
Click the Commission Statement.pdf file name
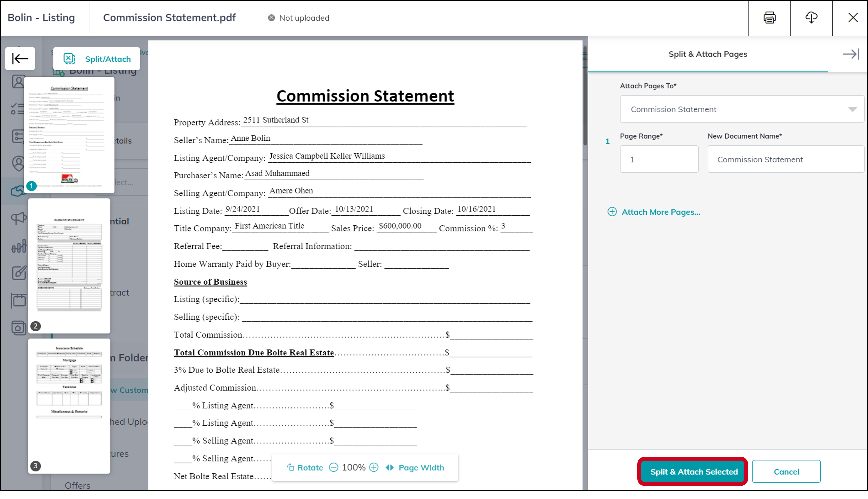coord(169,18)
